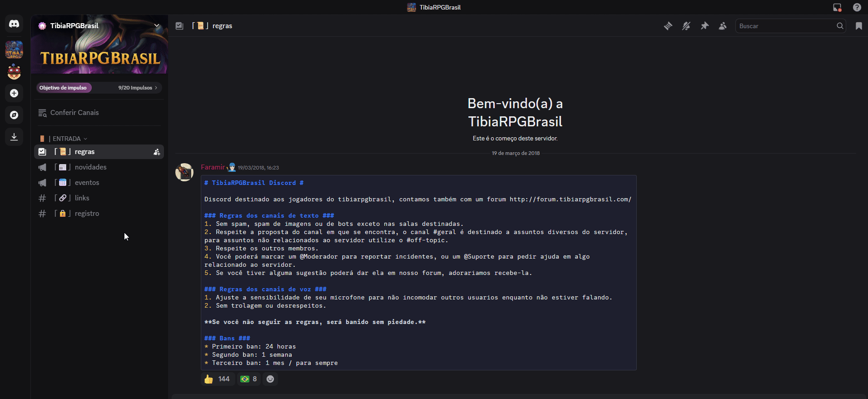Screen dimensions: 868x399
Task: Open Discord direct messages home
Action: [14, 24]
